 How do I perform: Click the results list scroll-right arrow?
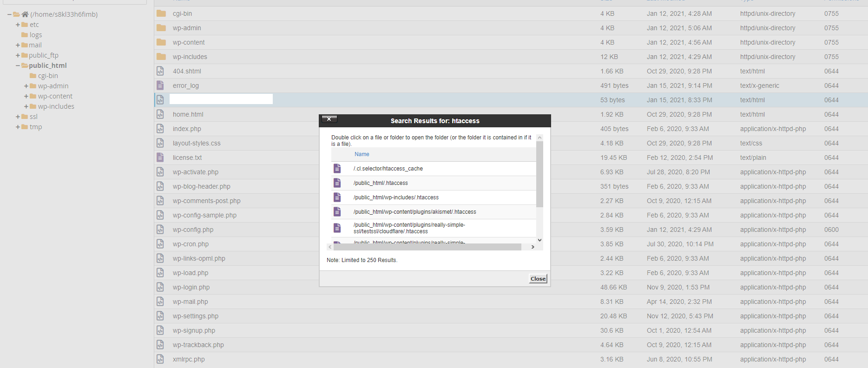pyautogui.click(x=533, y=247)
